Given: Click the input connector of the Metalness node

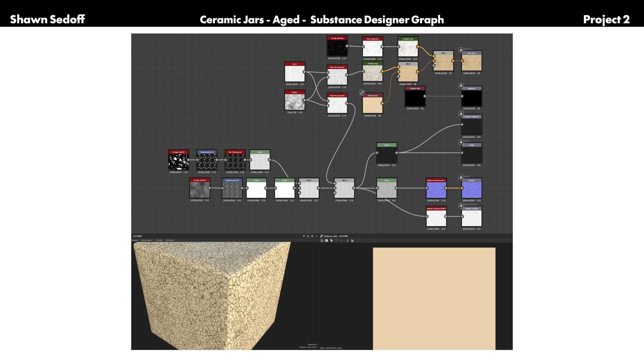Looking at the screenshot, I should (462, 96).
